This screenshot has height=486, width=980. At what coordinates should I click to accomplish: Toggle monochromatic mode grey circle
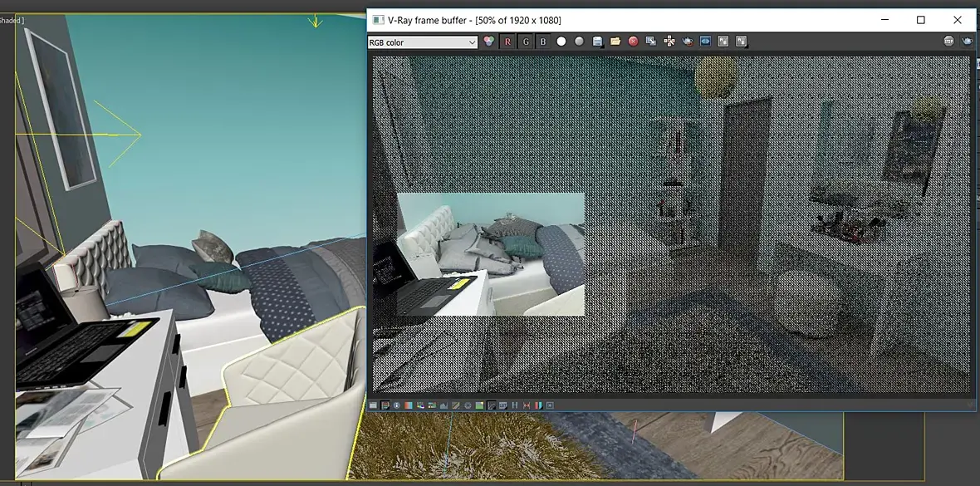pyautogui.click(x=580, y=42)
